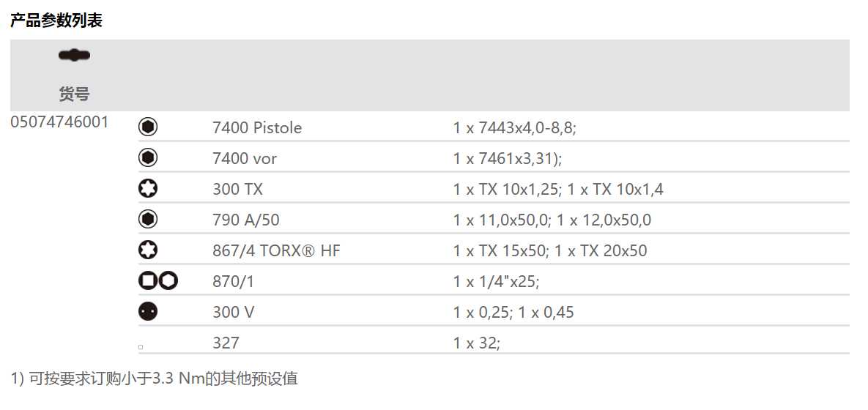Click the 产品参数列表 heading
868x410 pixels.
(56, 20)
